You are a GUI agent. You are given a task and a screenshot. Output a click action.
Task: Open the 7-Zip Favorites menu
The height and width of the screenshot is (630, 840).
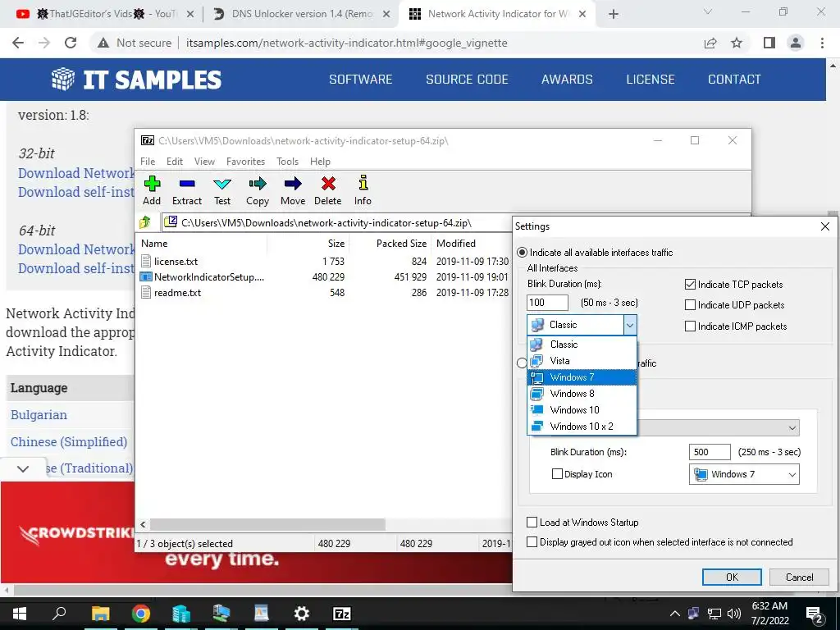pos(245,162)
